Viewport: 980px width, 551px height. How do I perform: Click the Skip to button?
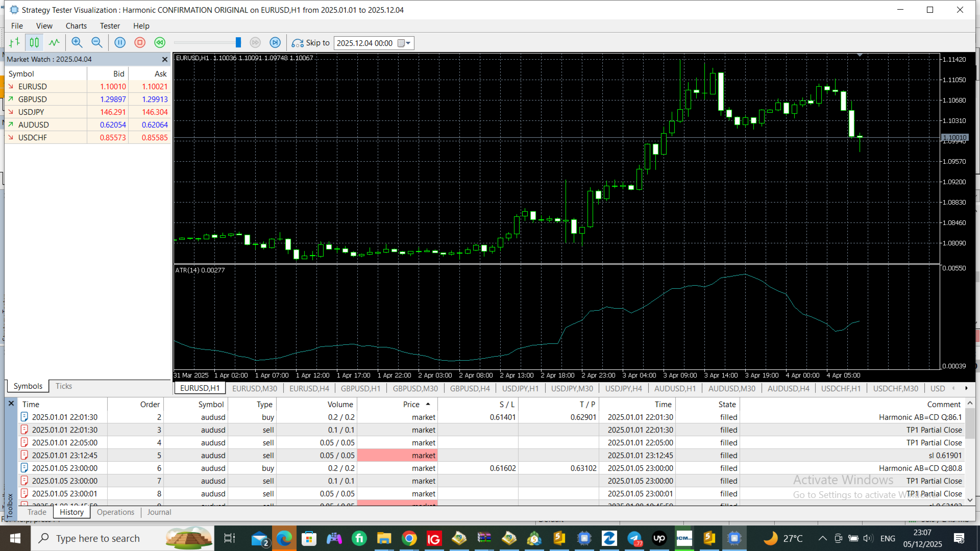tap(311, 43)
